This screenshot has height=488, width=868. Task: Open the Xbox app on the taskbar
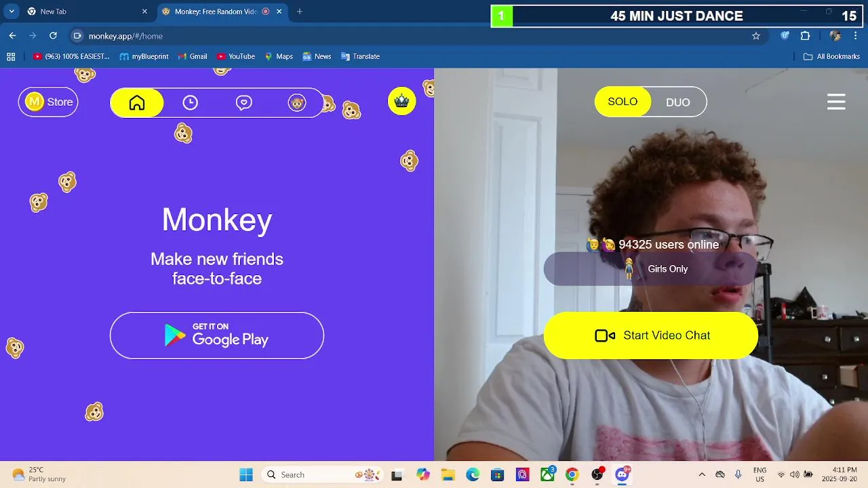[547, 475]
